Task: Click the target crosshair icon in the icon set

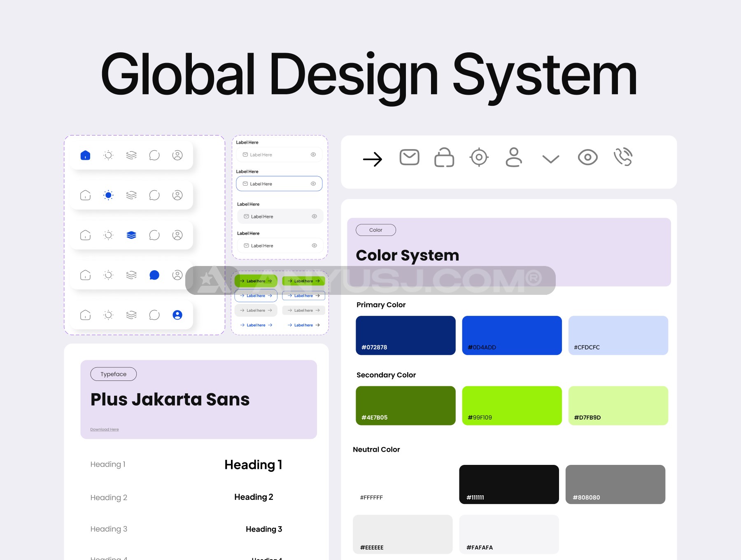Action: point(479,157)
